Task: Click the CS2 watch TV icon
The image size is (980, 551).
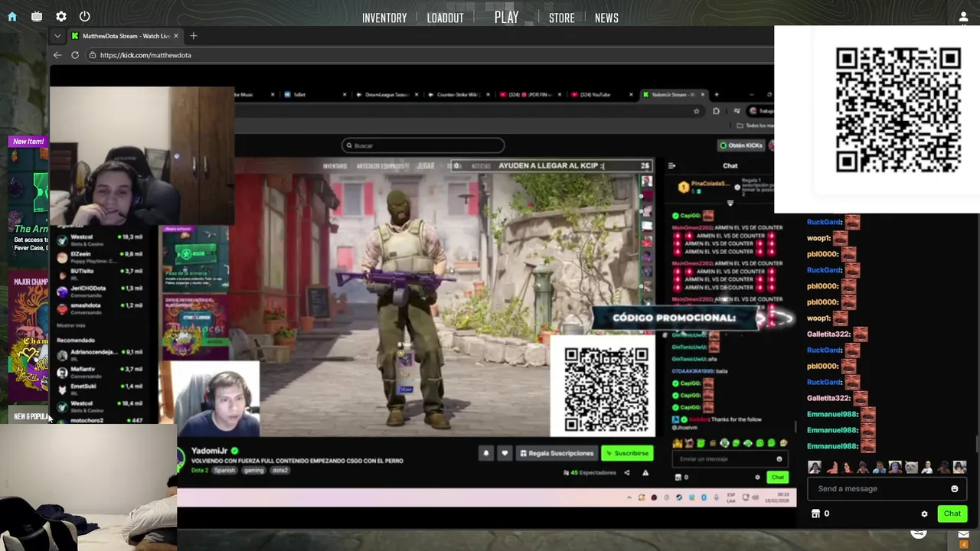Action: [x=37, y=16]
